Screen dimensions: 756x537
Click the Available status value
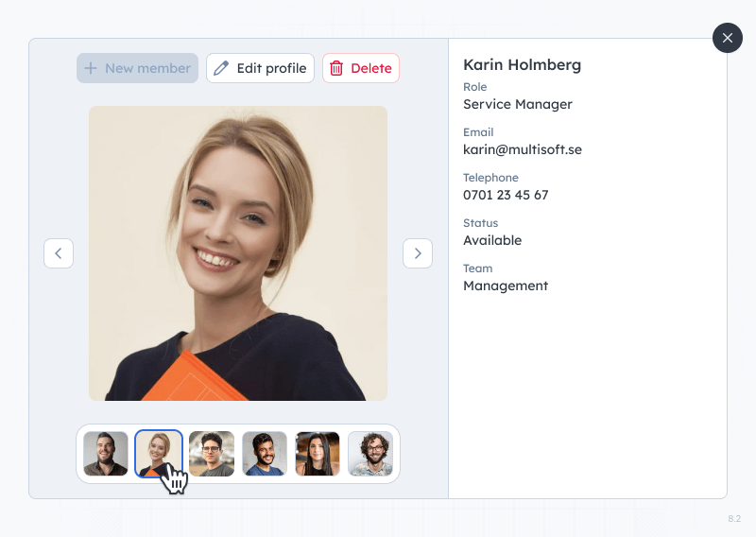tap(492, 240)
